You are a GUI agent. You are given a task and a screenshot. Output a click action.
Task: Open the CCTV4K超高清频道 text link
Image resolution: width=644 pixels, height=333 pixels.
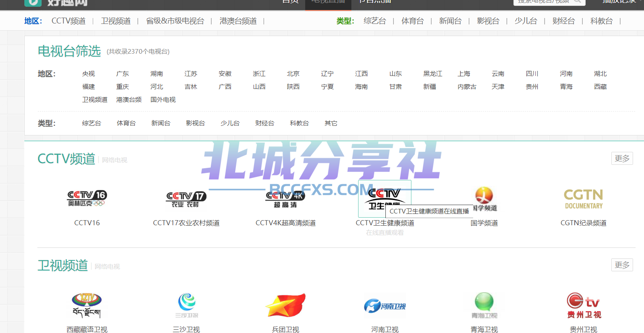pos(285,223)
